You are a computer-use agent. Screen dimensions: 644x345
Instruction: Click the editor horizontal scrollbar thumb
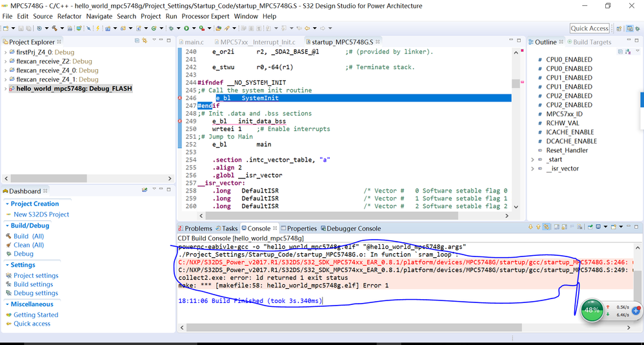click(332, 215)
